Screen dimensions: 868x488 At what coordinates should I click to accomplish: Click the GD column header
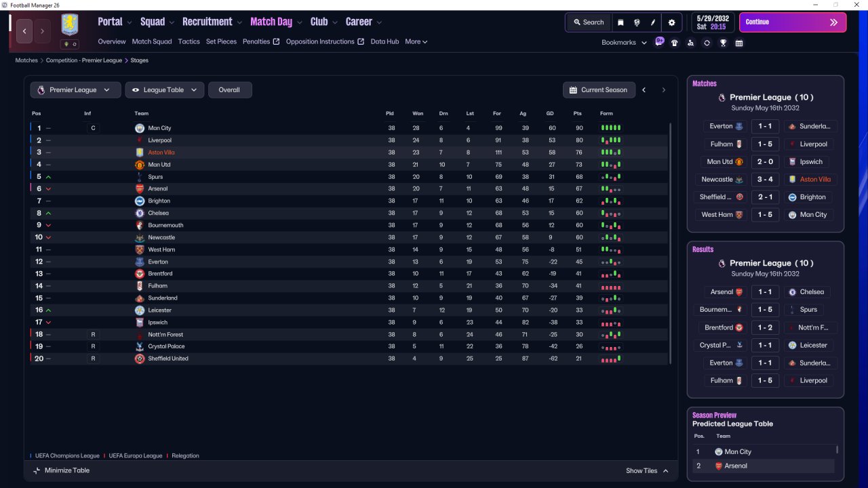(x=551, y=113)
